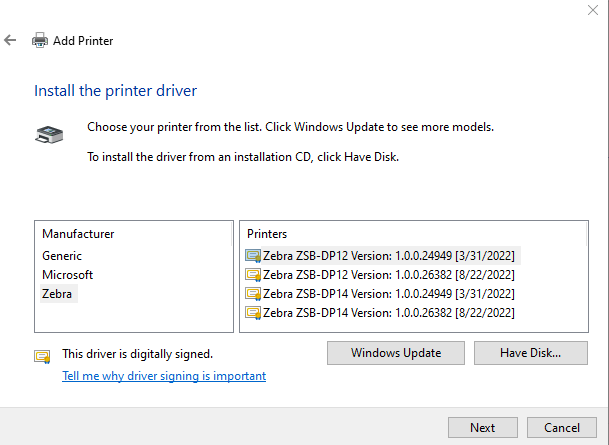
Task: Select Zebra ZSB-DP14 Version 1.0.0.26382 [8/22/2022]
Action: coord(380,313)
